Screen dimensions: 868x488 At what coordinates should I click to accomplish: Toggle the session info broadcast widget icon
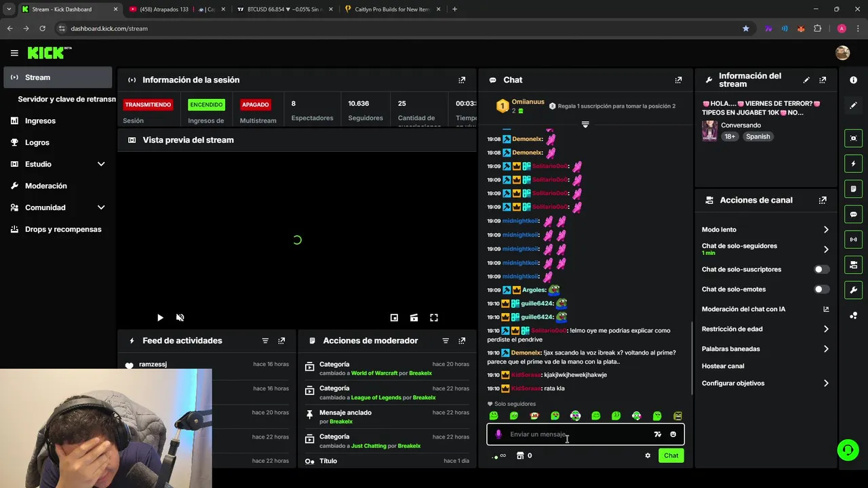(853, 239)
